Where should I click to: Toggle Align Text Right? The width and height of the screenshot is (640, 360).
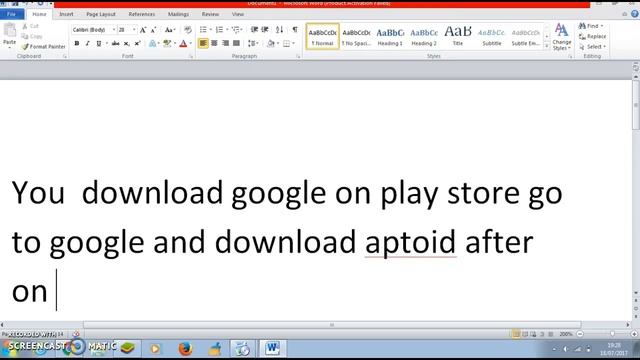[x=225, y=43]
